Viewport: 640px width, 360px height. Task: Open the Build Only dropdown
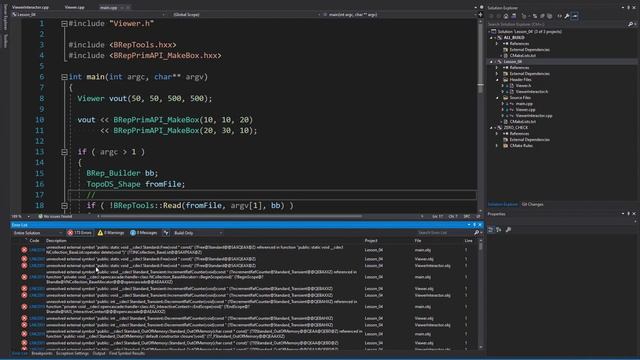coord(198,233)
